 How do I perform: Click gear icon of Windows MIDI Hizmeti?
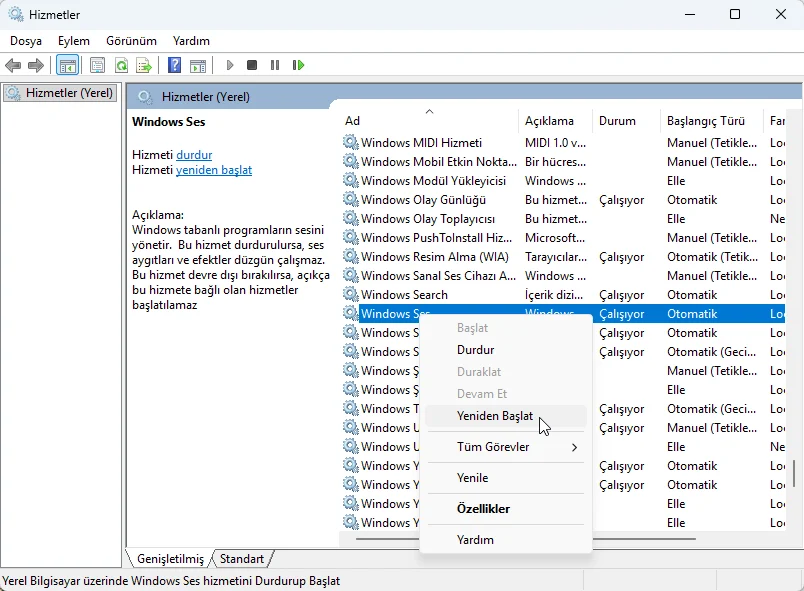(x=351, y=142)
